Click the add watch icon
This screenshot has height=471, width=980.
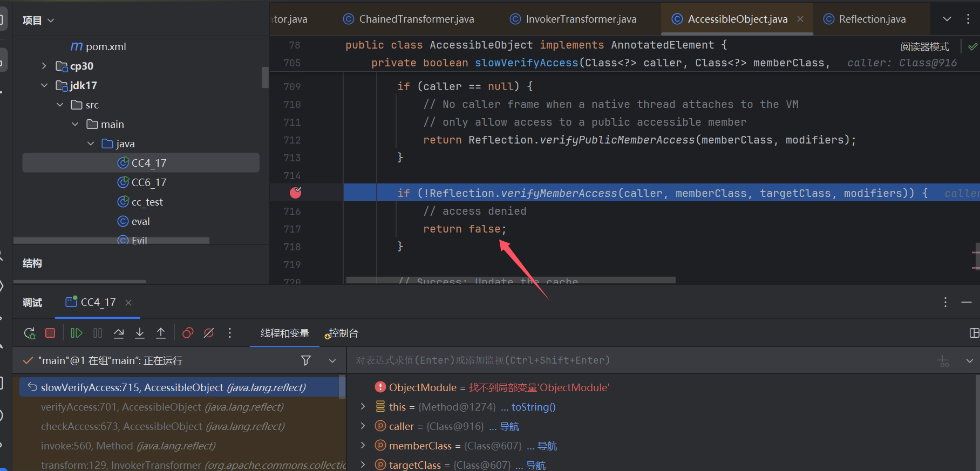[x=943, y=360]
